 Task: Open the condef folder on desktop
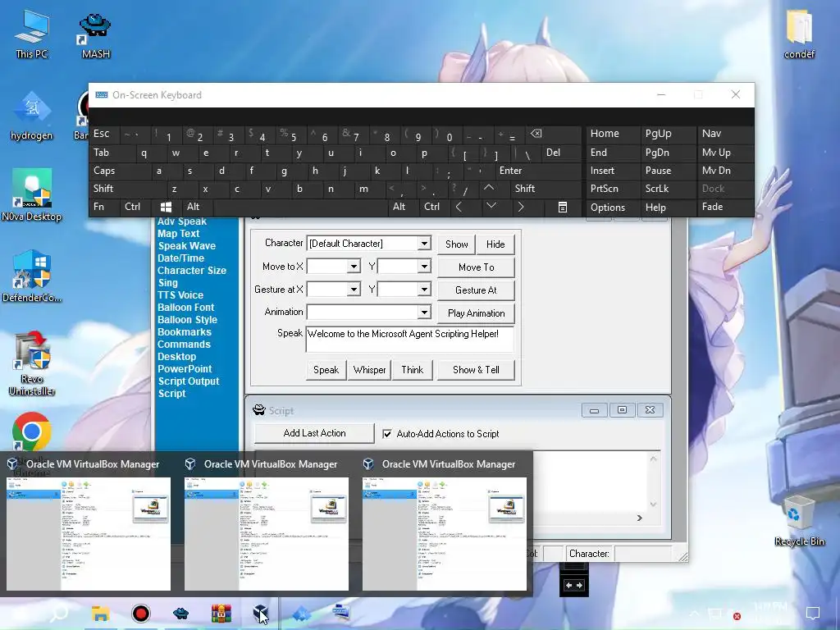pyautogui.click(x=799, y=34)
